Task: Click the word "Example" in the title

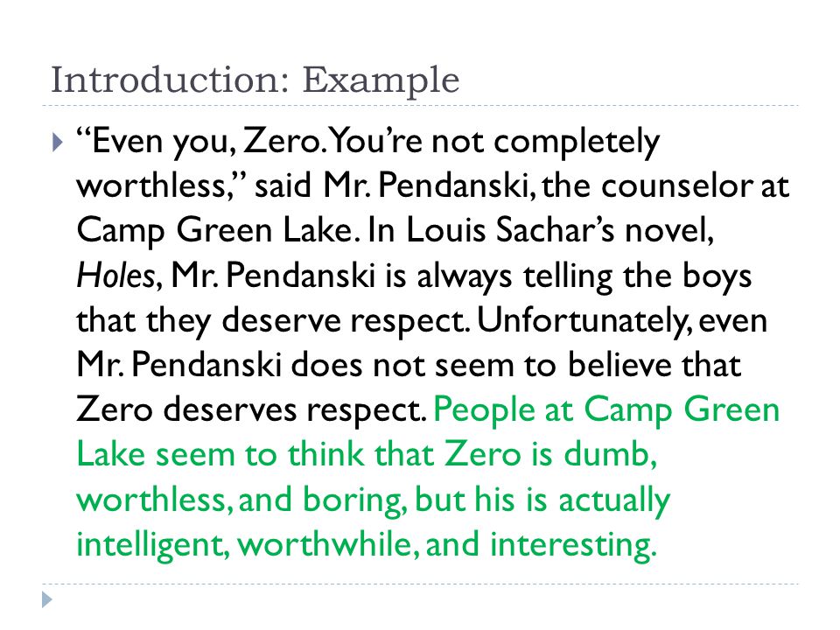Action: pyautogui.click(x=381, y=81)
